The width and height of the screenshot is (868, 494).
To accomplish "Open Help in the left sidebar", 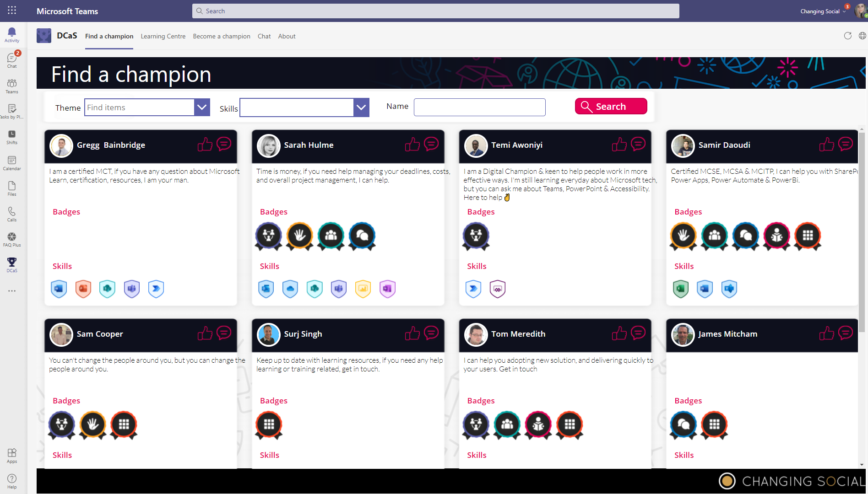I will pos(12,481).
